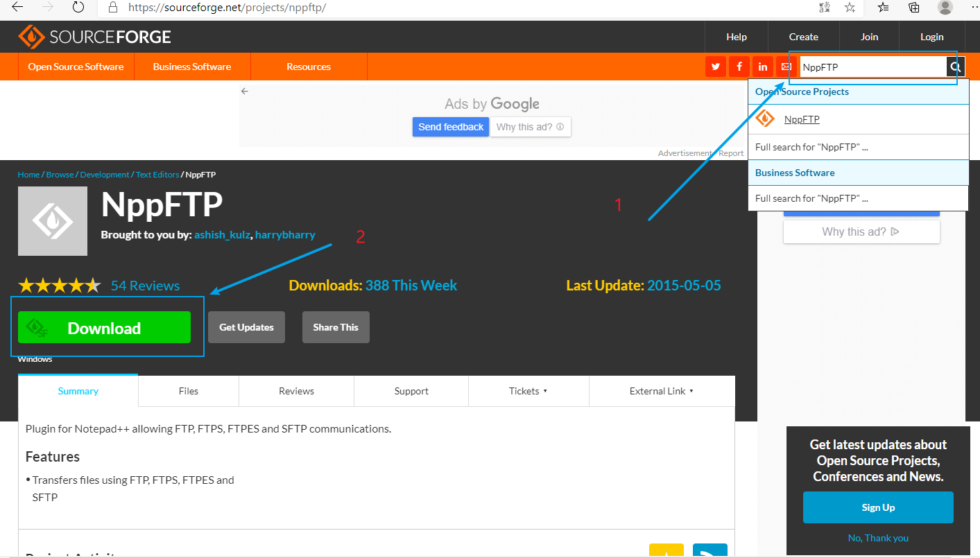Expand the Tickets dropdown tab
The height and width of the screenshot is (558, 980).
point(528,391)
